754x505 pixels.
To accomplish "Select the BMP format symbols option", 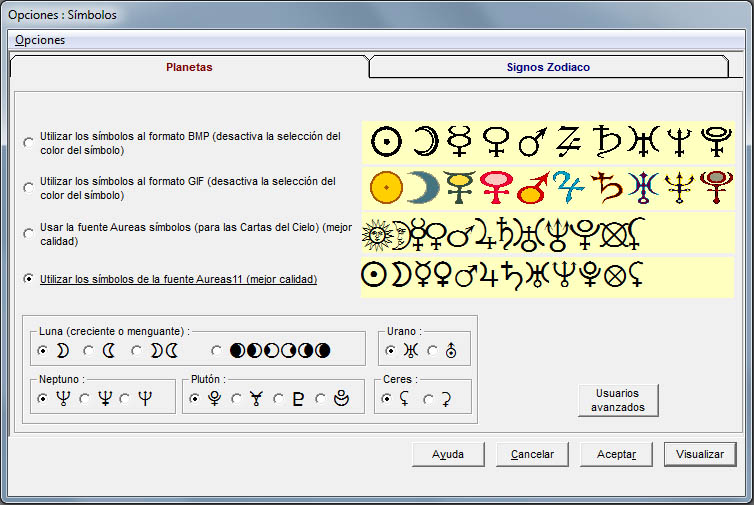I will tap(28, 143).
